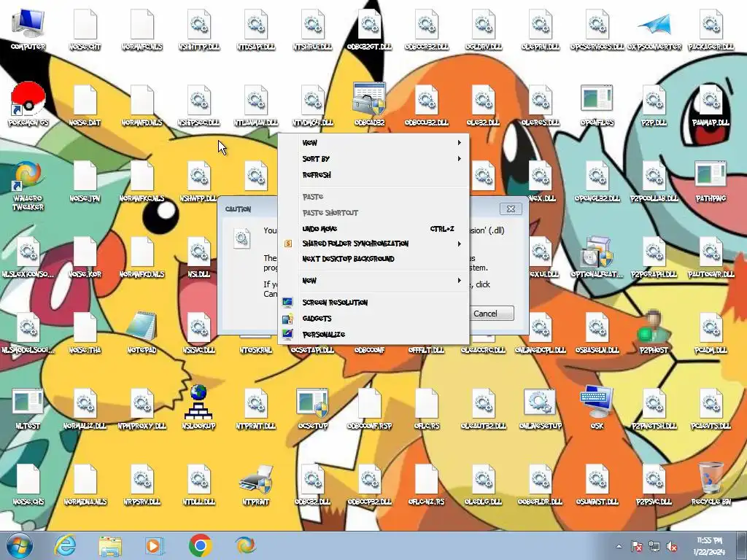Choose Undo Move in the context menu
Viewport: 747px width, 560px height.
click(374, 228)
